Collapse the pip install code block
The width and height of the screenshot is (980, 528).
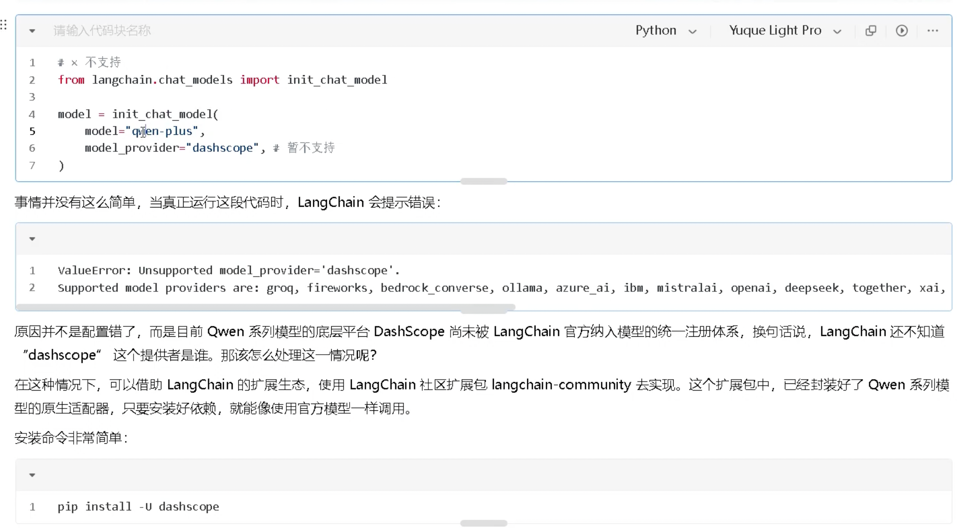click(32, 475)
